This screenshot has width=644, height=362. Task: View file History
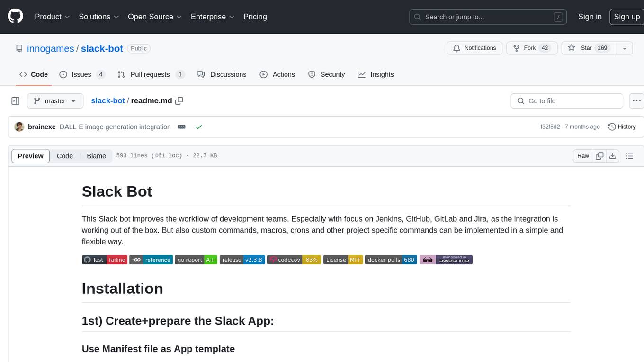coord(622,127)
